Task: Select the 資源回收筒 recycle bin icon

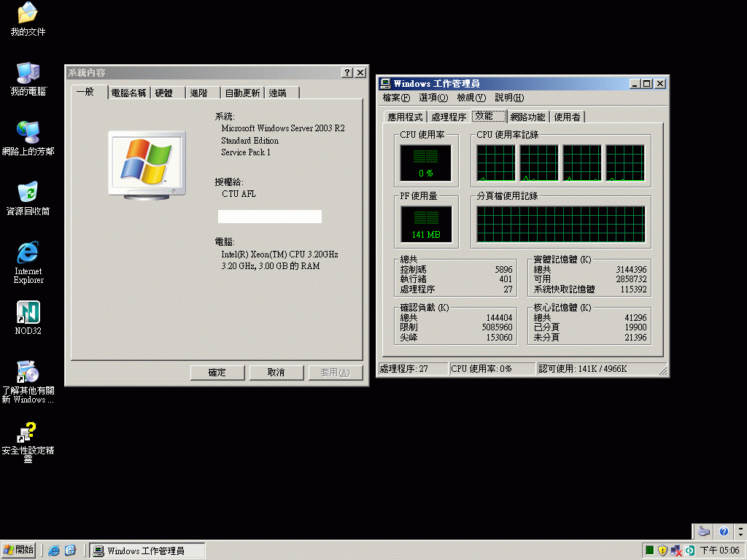Action: 28,198
